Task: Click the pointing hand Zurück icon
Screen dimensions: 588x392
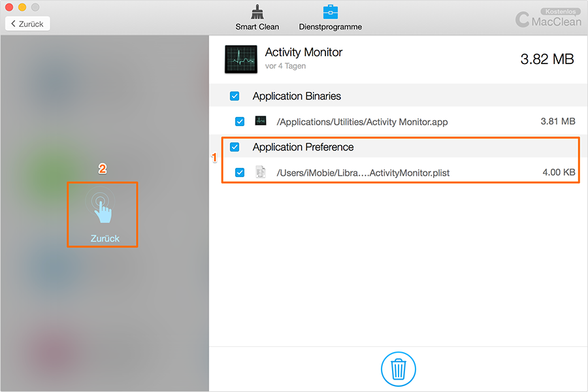Action: point(101,206)
